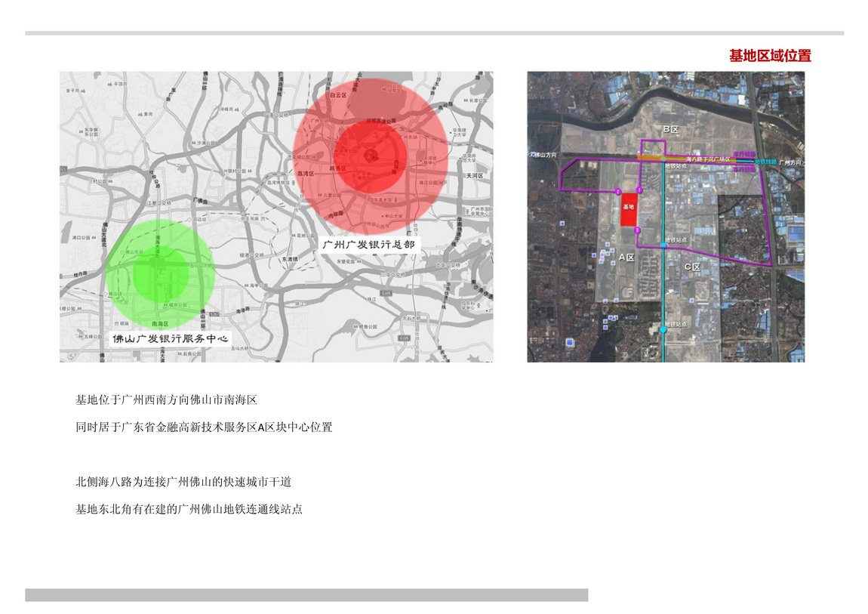Screen dimensions: 868x614
Task: Click the grey Guangzhou-Foshan road map image
Action: (276, 217)
